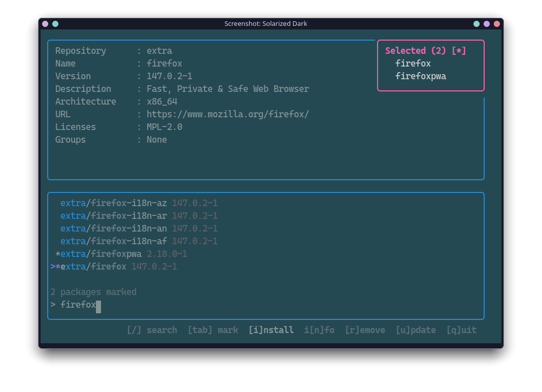Screen dimensions: 542x392
Task: Install marked packages via [i]nstall
Action: [x=271, y=330]
